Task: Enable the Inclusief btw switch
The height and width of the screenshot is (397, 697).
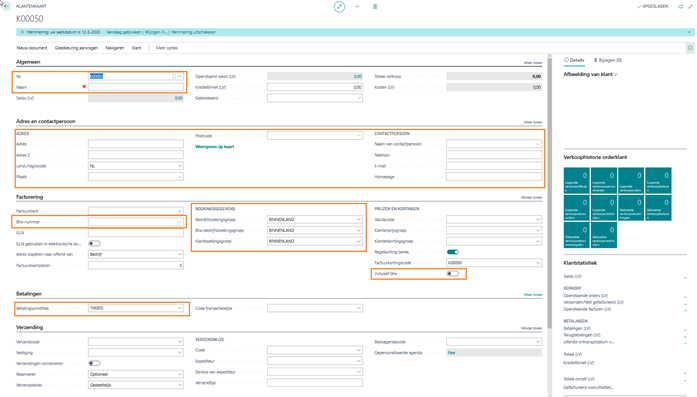Action: (x=453, y=274)
